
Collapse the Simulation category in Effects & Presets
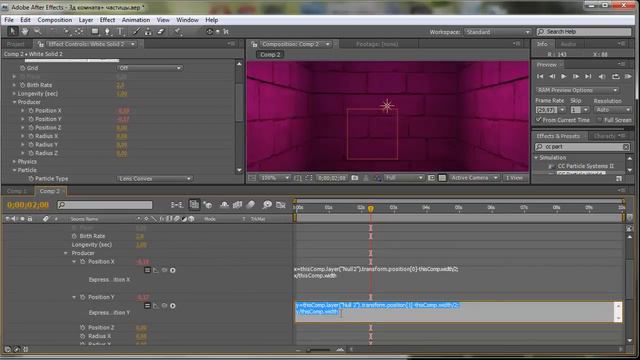click(536, 158)
